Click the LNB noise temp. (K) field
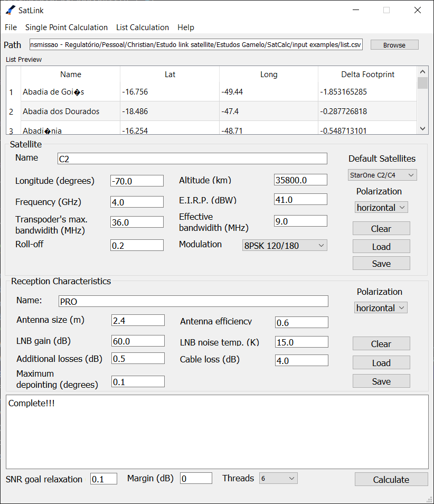Screen dimensions: 434x504 [x=301, y=342]
